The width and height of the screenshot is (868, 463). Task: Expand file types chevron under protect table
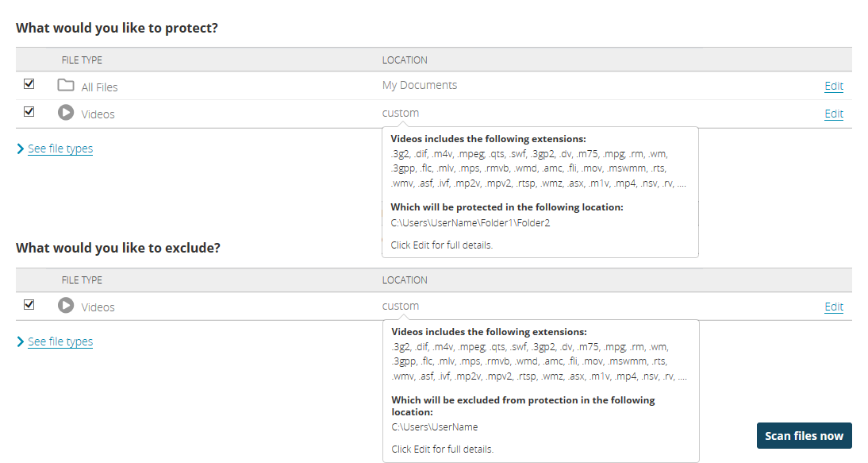tap(20, 149)
